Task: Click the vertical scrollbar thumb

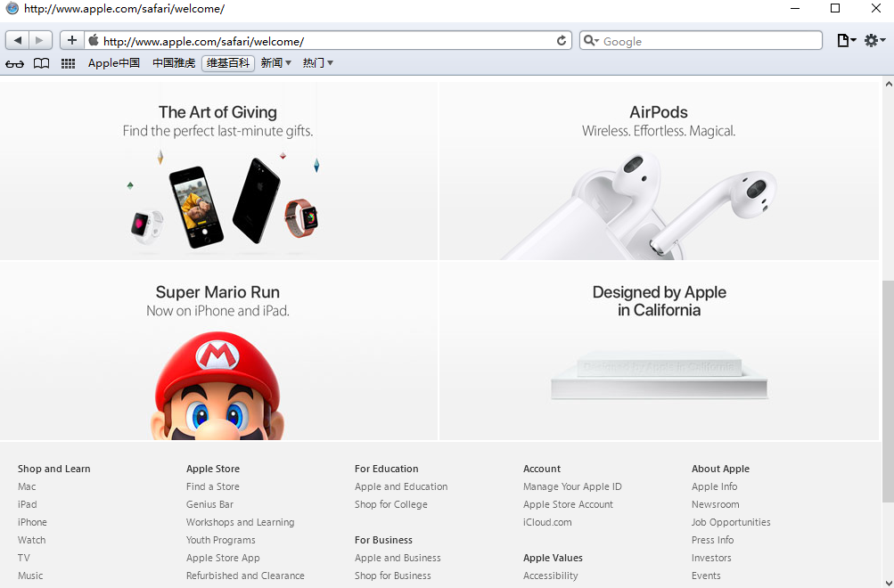Action: point(889,390)
